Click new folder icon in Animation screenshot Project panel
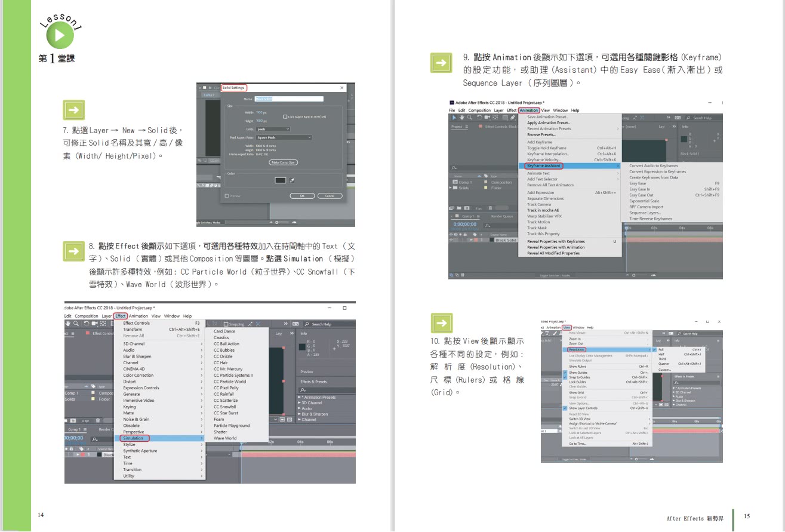Viewport: 785px width, 532px height. [459, 208]
